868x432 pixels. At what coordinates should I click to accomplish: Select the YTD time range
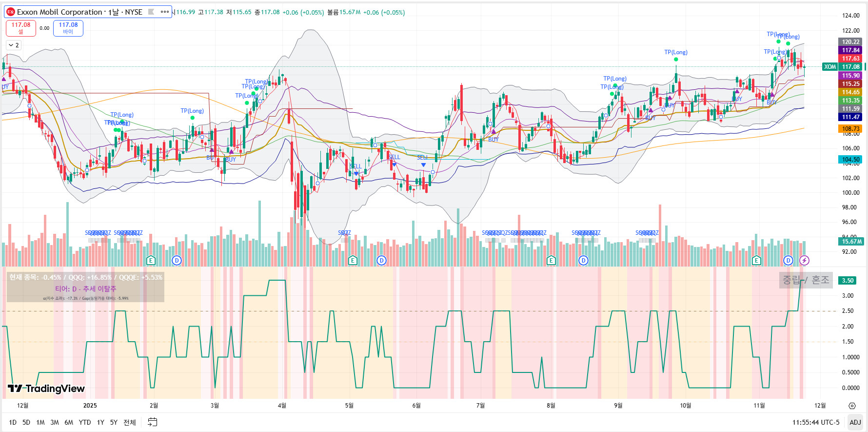coord(85,422)
